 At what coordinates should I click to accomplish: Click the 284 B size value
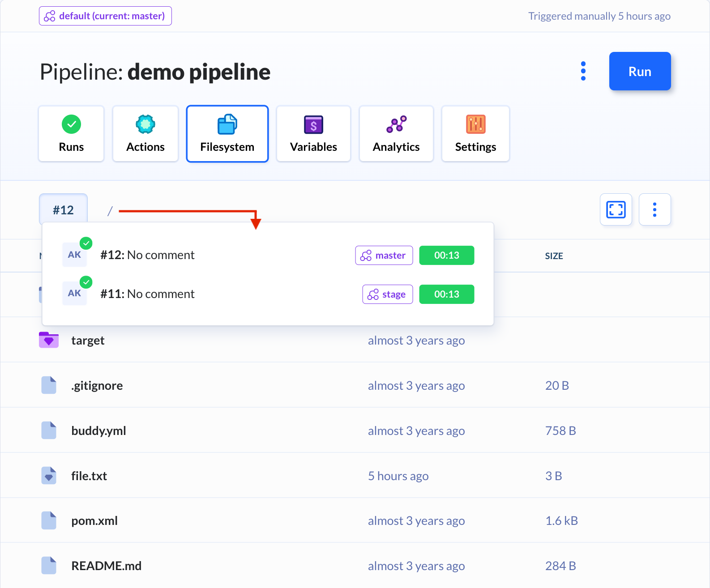560,566
